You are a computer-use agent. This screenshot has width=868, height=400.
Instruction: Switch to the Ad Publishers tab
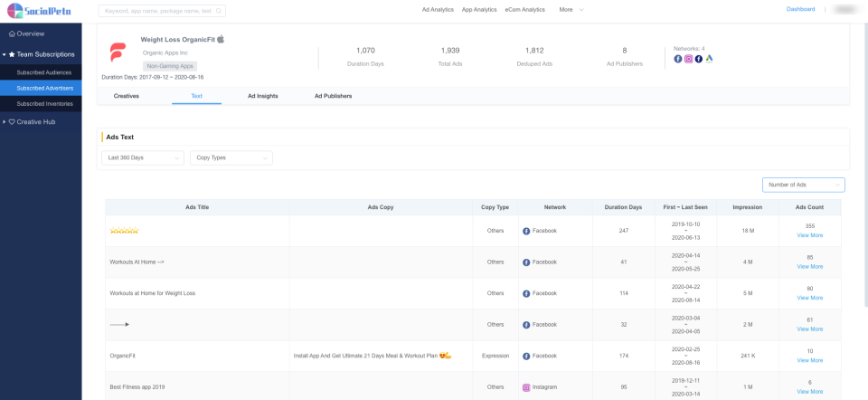click(334, 96)
